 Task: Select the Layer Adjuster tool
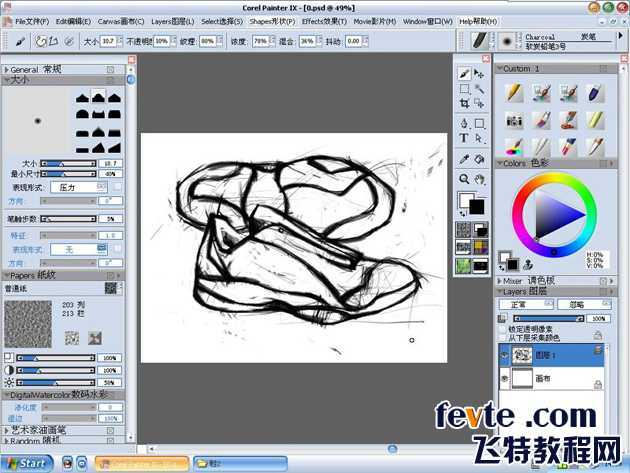click(479, 74)
